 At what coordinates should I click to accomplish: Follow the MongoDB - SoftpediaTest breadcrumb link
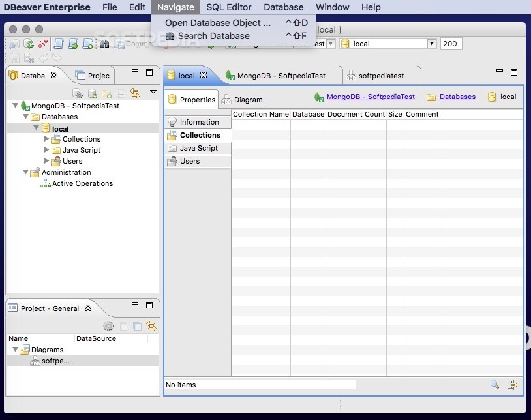[x=371, y=97]
